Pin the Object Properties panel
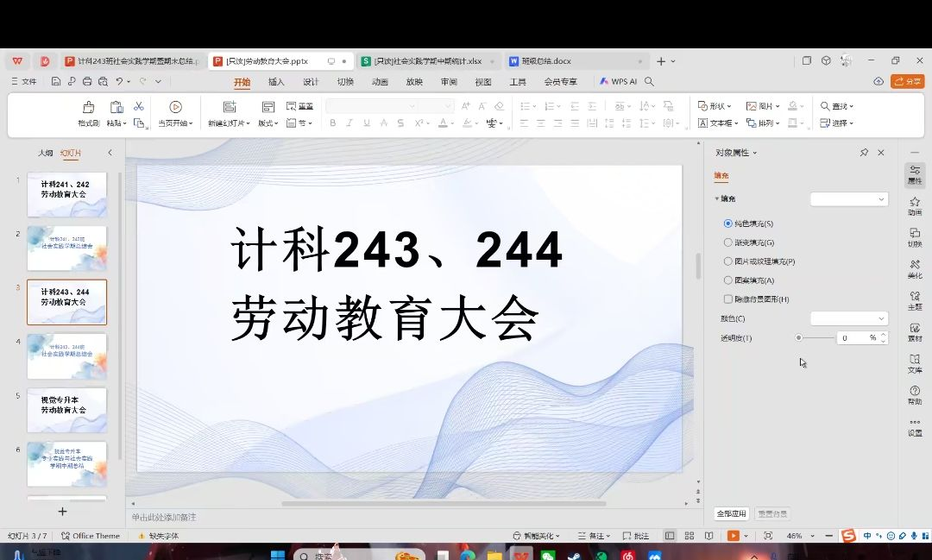 point(864,153)
